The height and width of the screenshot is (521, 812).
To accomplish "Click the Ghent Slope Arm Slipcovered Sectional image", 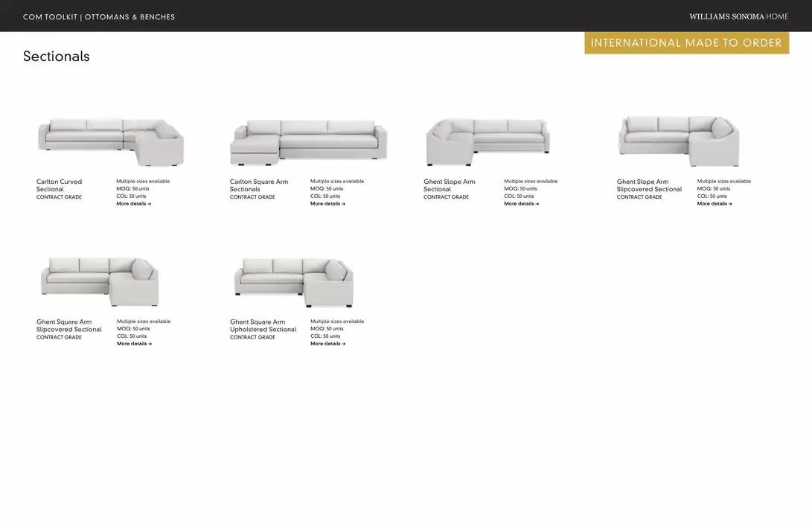I will 678,141.
